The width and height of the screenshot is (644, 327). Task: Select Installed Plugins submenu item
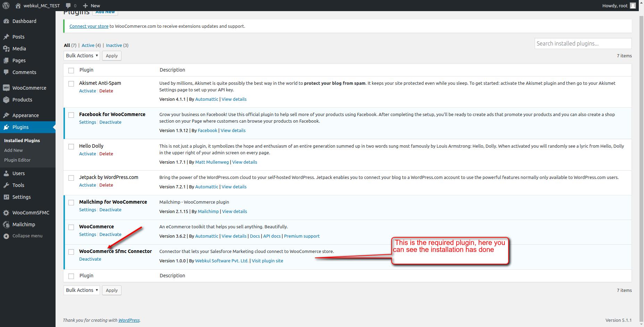pyautogui.click(x=22, y=140)
